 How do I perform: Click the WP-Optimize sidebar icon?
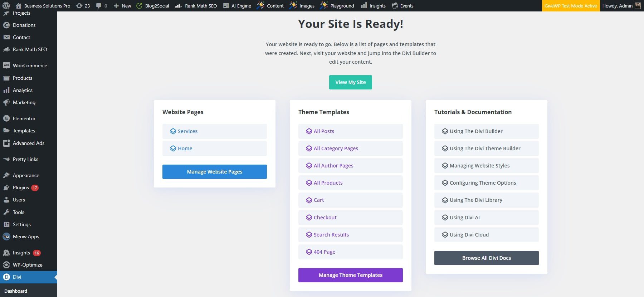point(6,265)
